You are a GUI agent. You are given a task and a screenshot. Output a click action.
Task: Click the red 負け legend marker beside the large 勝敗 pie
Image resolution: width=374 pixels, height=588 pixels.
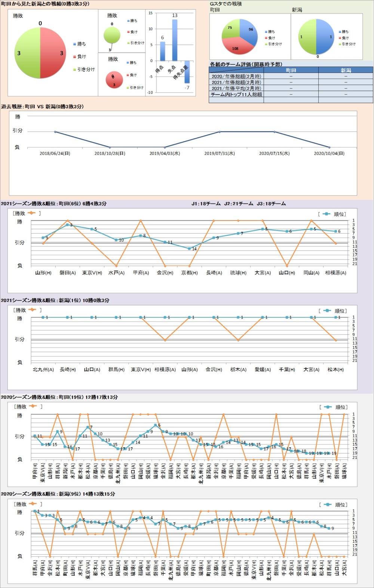pos(74,57)
